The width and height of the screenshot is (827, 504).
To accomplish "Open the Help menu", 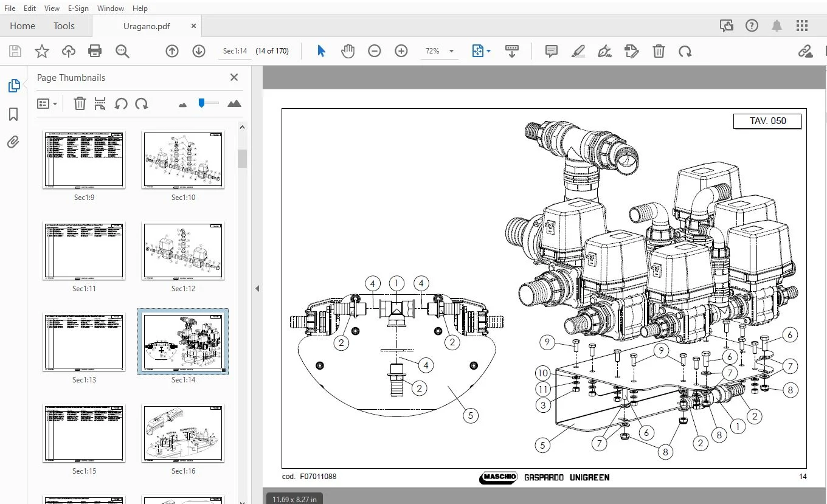I will click(140, 9).
